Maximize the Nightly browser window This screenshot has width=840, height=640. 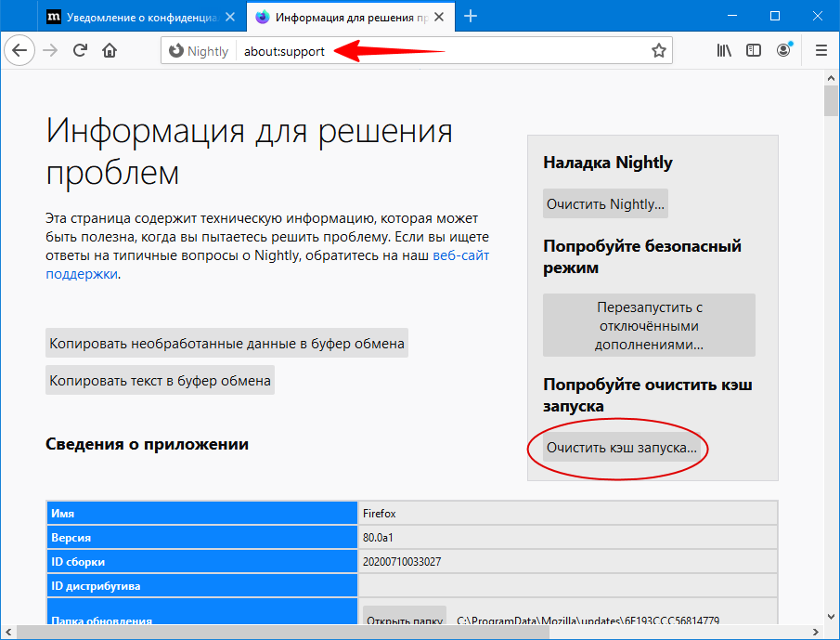point(775,16)
